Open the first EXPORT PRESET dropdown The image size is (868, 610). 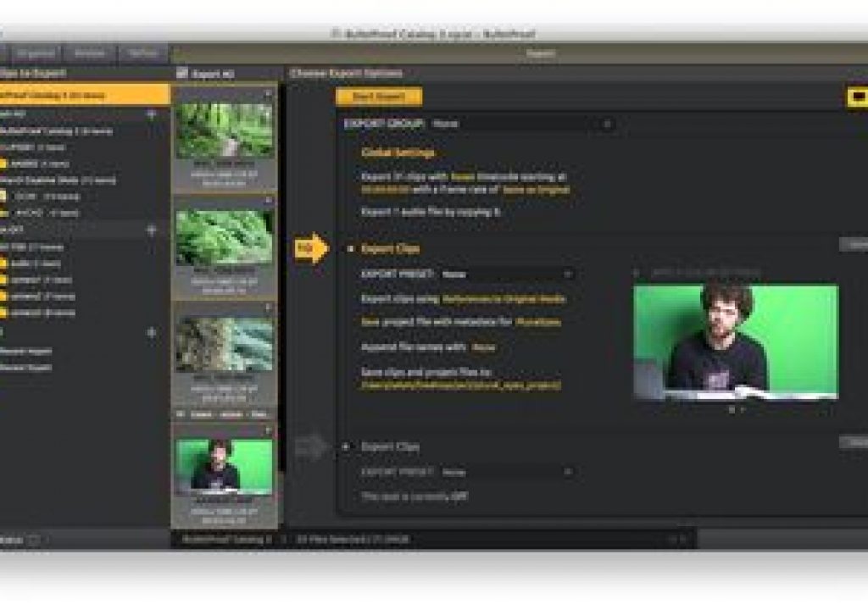tap(507, 274)
